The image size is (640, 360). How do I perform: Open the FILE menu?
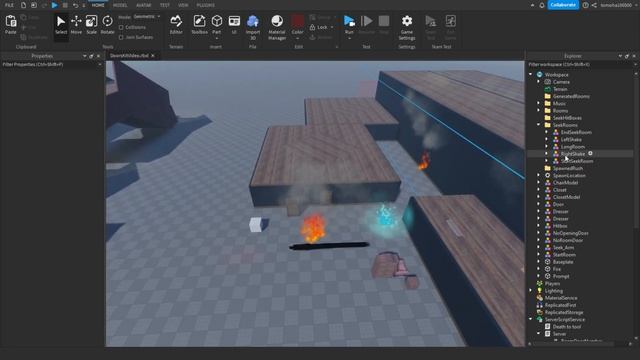(9, 5)
